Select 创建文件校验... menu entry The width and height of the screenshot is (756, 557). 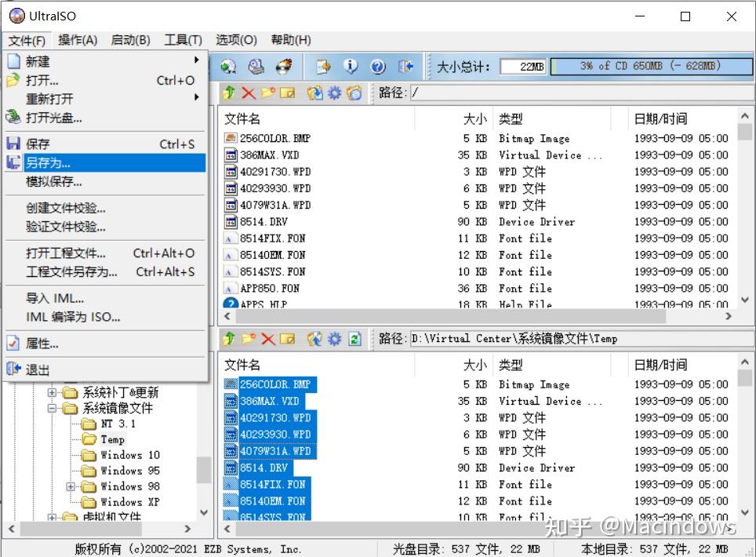point(106,208)
